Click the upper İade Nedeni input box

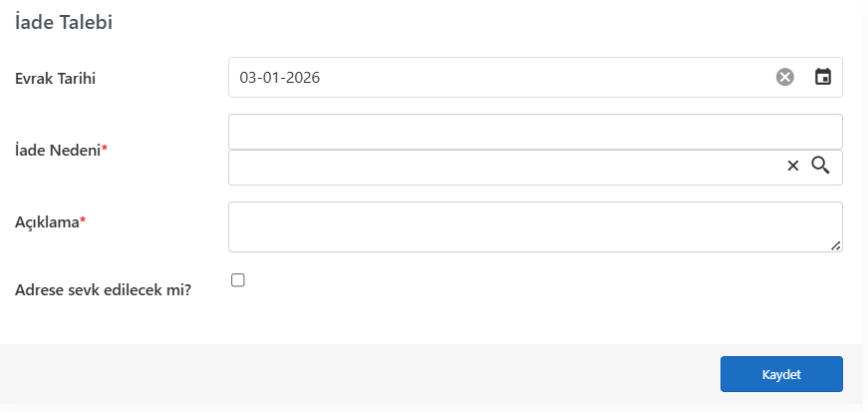tap(535, 132)
